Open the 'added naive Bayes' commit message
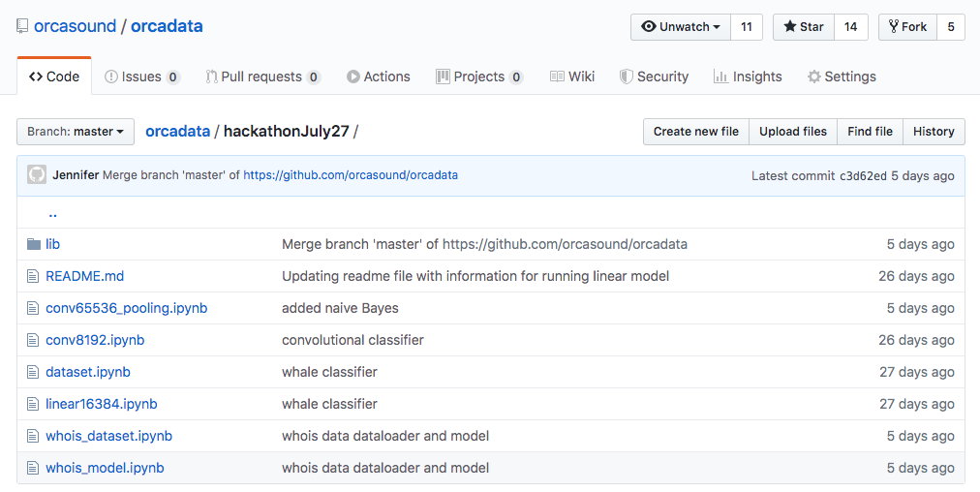Image resolution: width=980 pixels, height=492 pixels. [x=340, y=308]
